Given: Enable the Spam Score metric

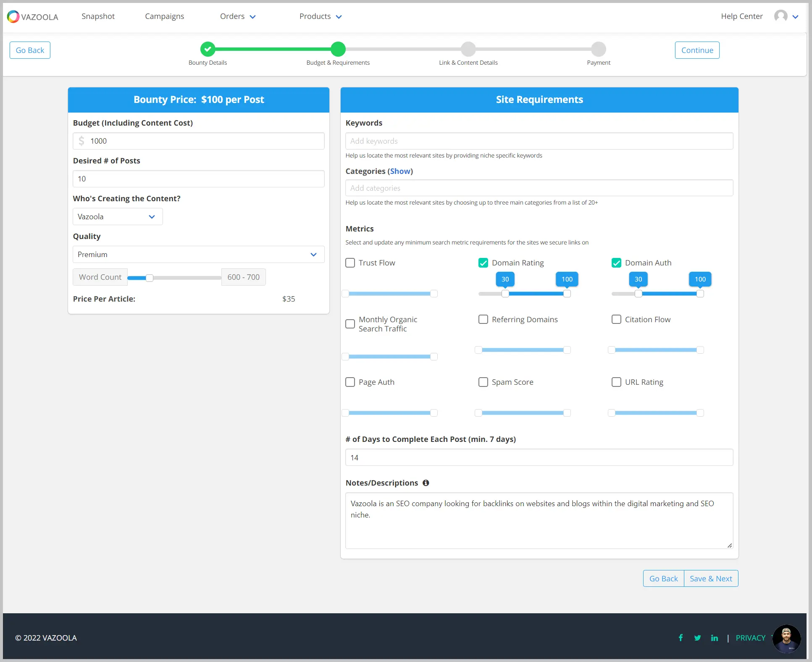Looking at the screenshot, I should [x=483, y=382].
